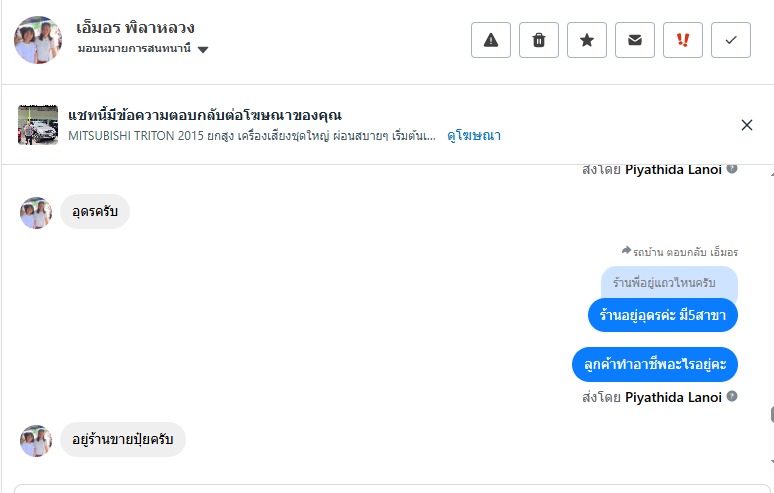
Task: Close the ad reply notification banner
Action: pos(747,125)
